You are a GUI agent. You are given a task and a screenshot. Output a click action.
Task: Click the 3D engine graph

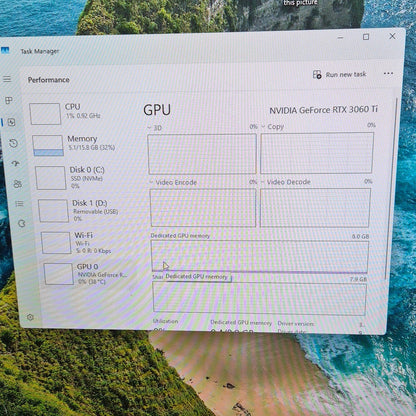[x=202, y=154]
